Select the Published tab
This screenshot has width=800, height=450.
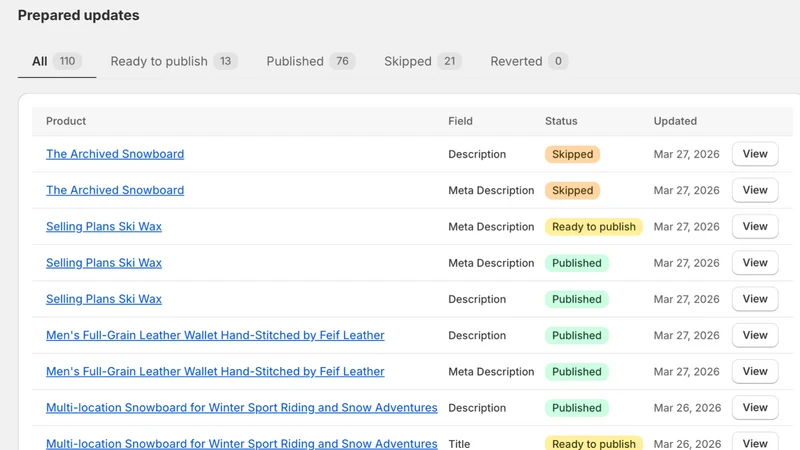[311, 61]
